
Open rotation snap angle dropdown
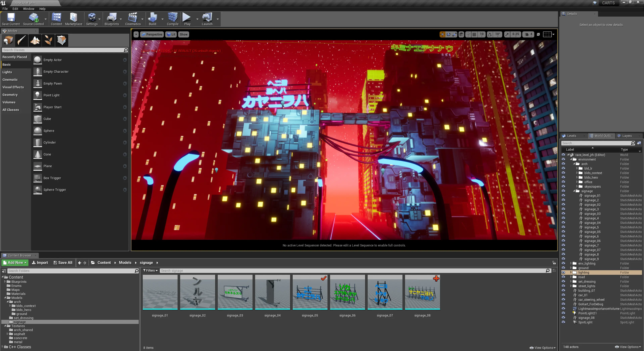(498, 35)
